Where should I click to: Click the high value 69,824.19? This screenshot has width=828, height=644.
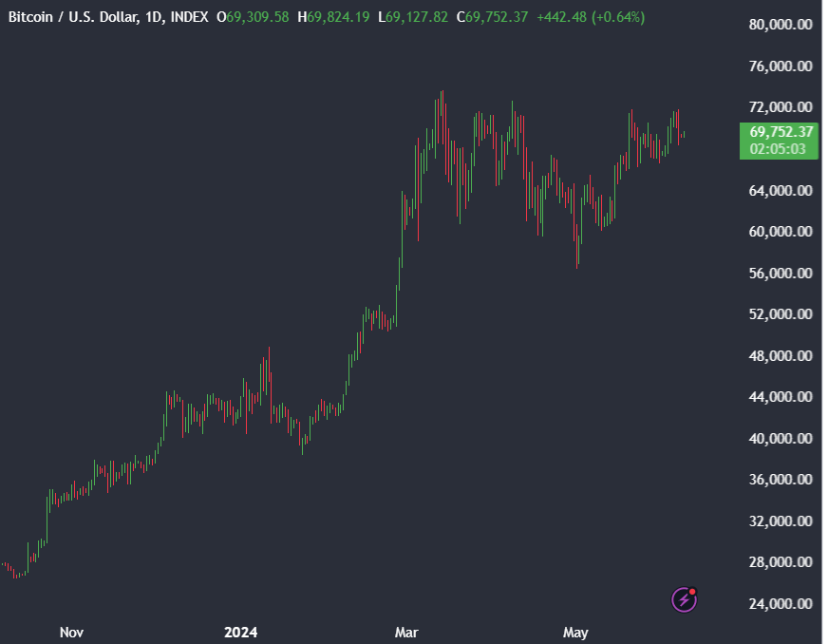point(338,17)
